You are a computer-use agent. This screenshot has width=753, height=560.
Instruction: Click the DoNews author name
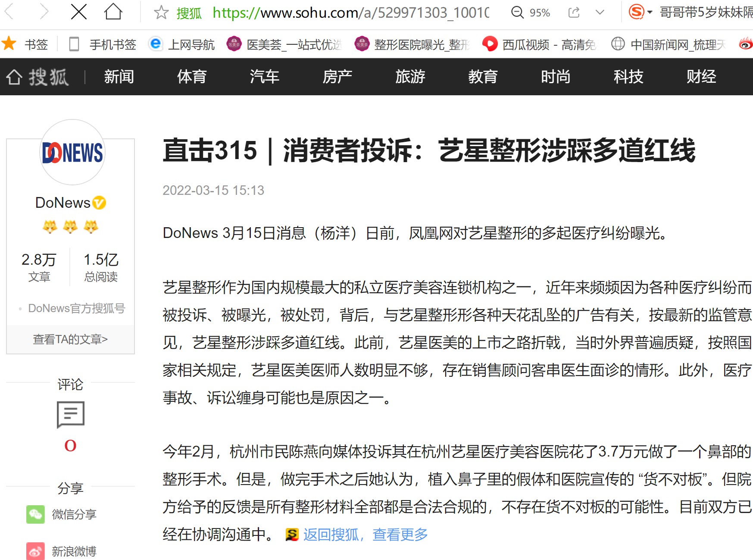click(x=63, y=203)
